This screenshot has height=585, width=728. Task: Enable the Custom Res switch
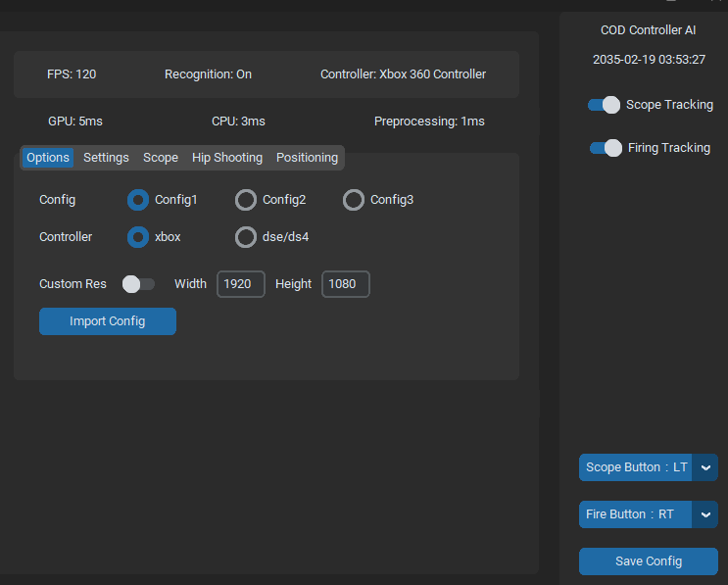[x=138, y=284]
